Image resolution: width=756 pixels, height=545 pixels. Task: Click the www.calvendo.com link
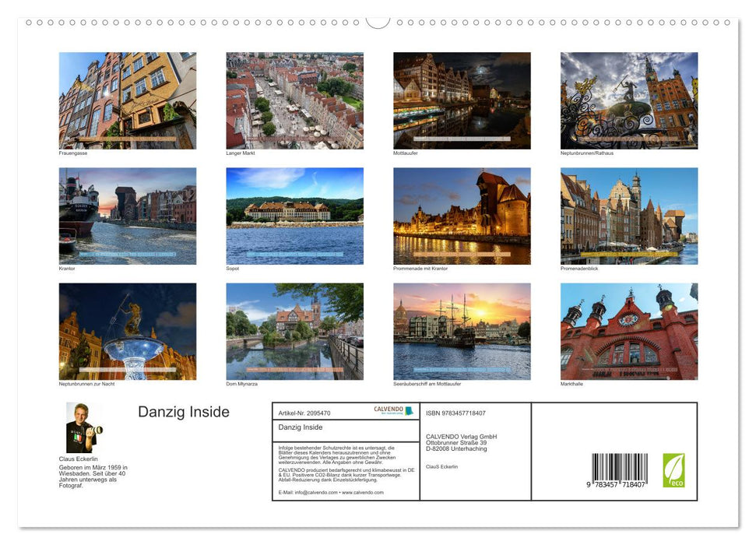362,492
